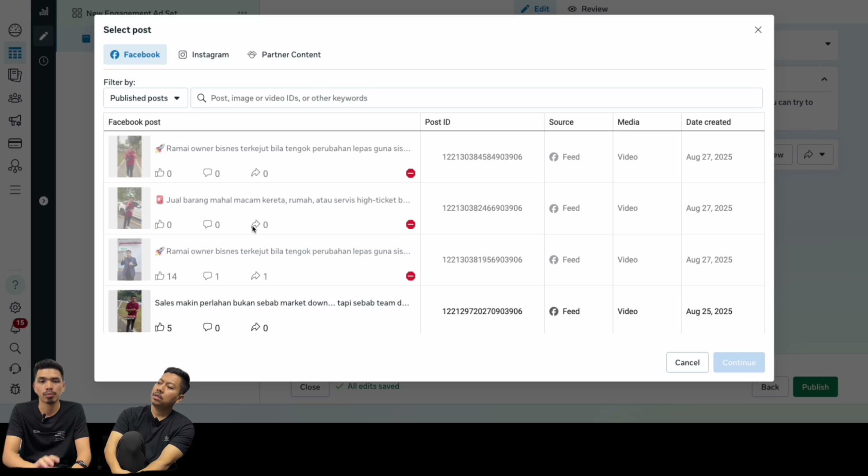This screenshot has height=476, width=868.
Task: Click red blocked icon on post with 14 likes
Action: coord(411,276)
